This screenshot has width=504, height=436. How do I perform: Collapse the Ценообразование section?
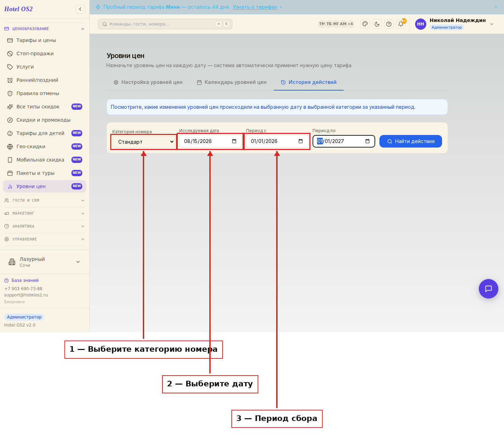(x=44, y=29)
